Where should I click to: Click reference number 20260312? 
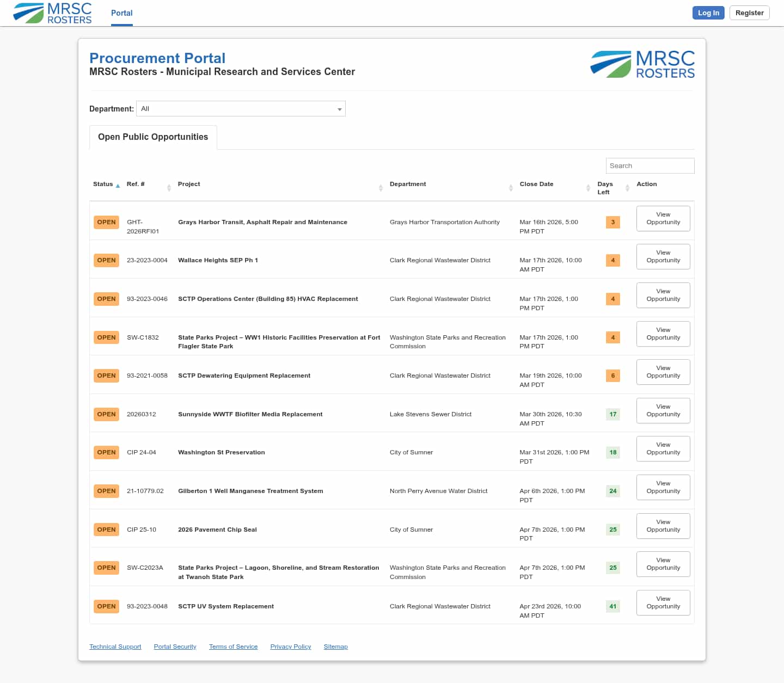[142, 414]
